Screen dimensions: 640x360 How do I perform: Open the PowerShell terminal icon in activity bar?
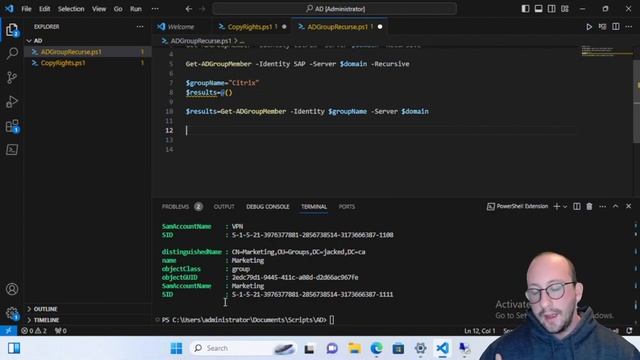[x=12, y=150]
